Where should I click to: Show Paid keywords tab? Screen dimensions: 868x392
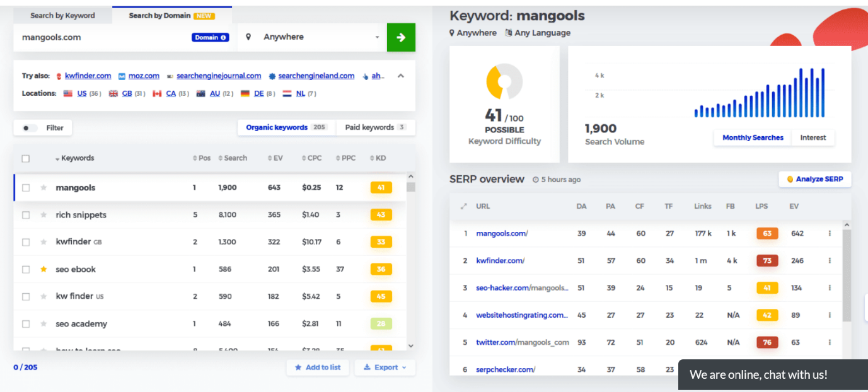pos(375,127)
